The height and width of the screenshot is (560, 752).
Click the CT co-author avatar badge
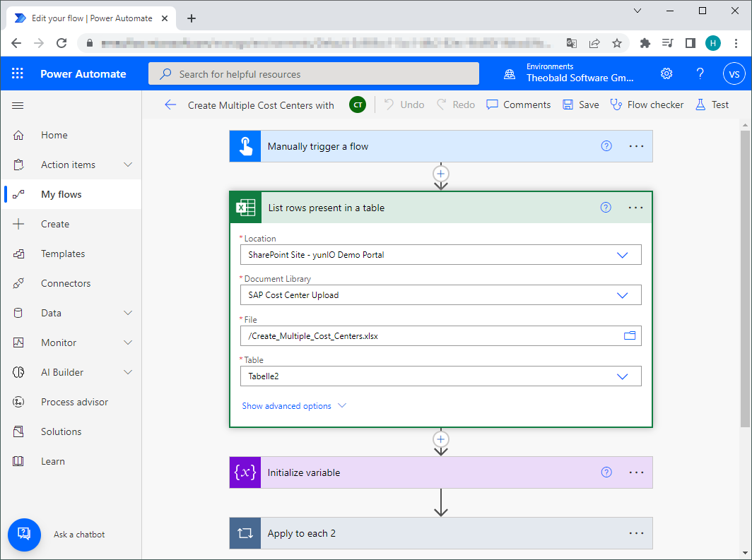358,105
